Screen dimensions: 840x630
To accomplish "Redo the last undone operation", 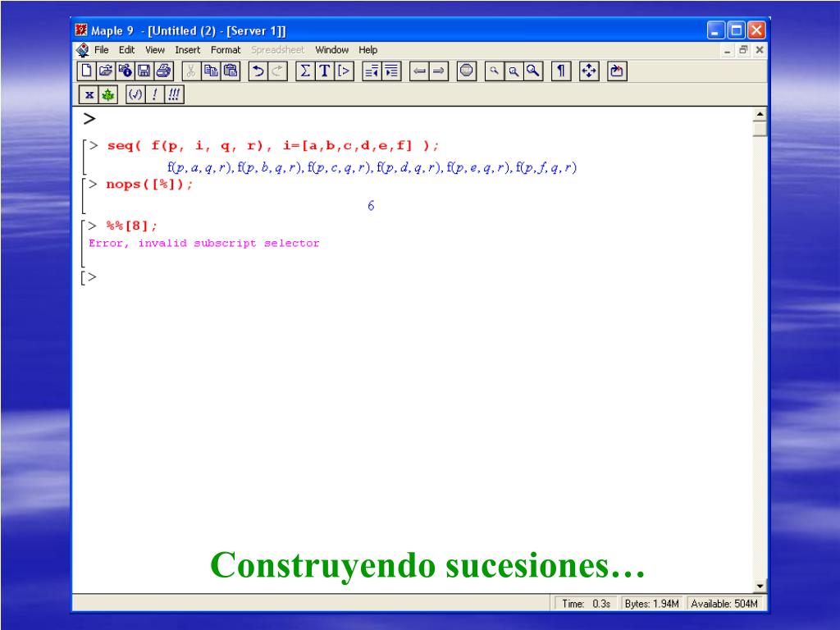I will pyautogui.click(x=277, y=71).
